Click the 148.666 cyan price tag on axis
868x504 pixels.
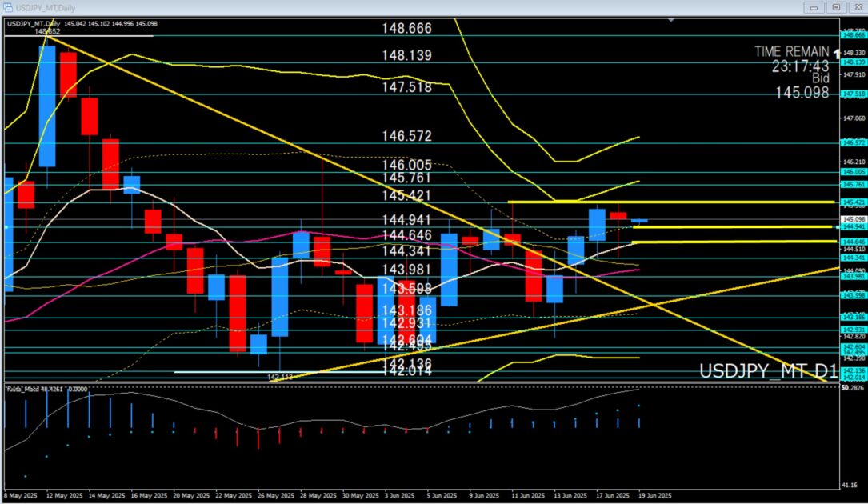(854, 35)
